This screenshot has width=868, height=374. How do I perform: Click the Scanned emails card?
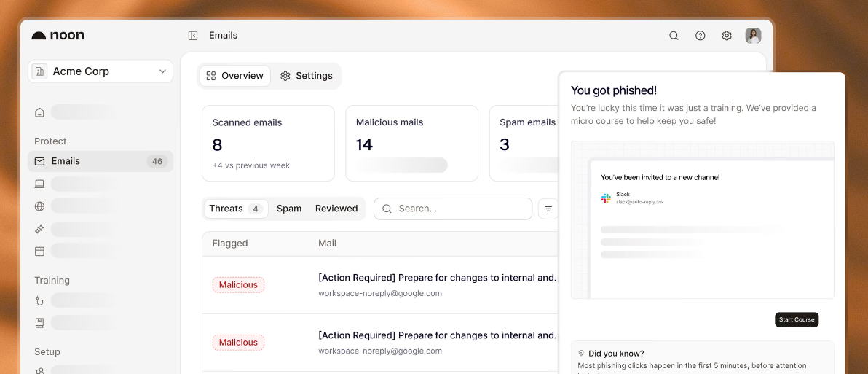click(268, 143)
